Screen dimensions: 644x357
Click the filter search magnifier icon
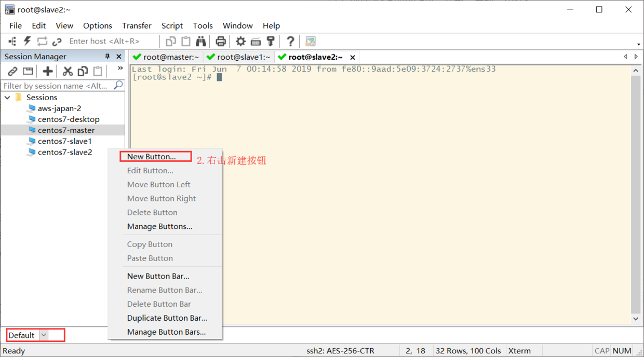(118, 85)
